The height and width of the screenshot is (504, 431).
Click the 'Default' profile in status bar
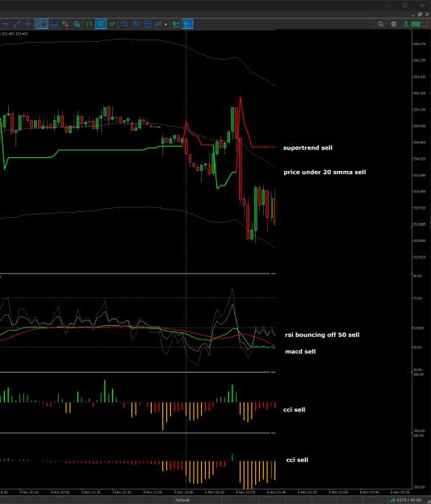click(x=182, y=500)
